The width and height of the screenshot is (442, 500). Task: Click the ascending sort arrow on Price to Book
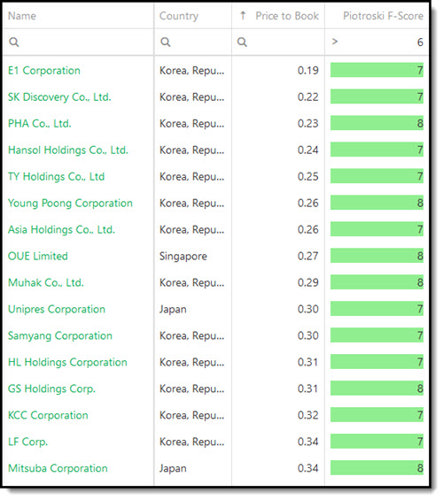(x=243, y=15)
